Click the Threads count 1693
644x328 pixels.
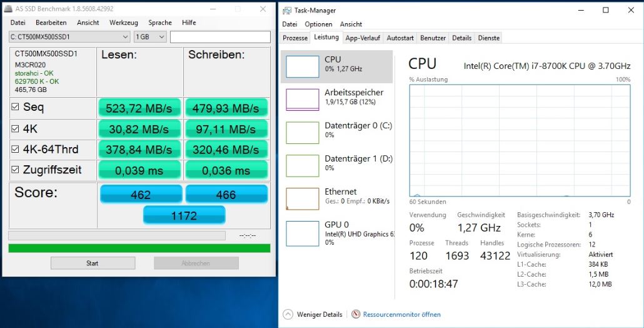tap(457, 256)
